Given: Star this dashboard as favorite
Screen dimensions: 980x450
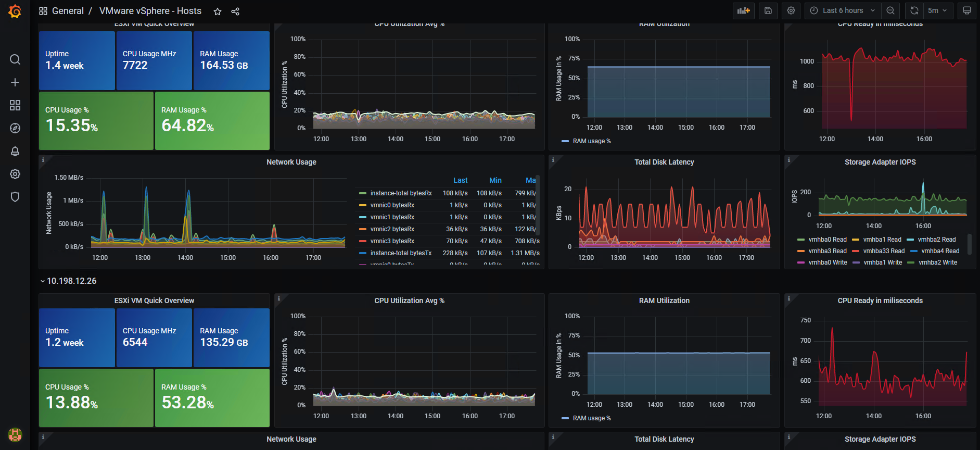Looking at the screenshot, I should tap(218, 11).
